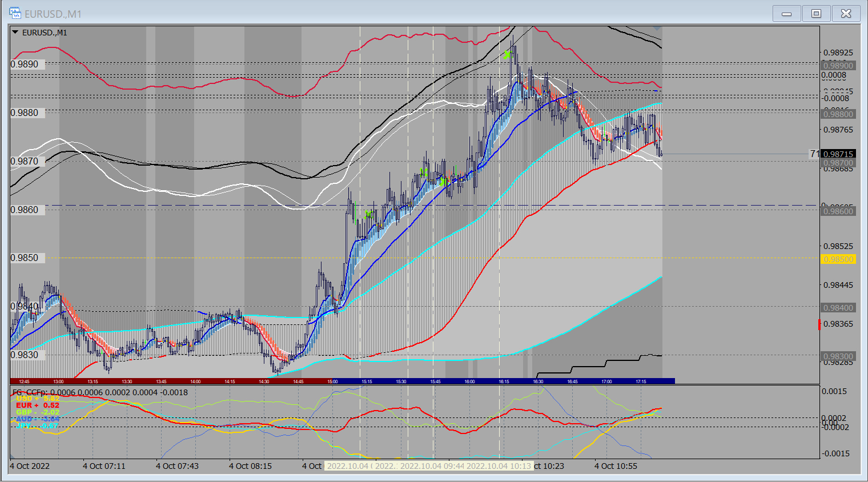Click the red marker beside 0.98365
Viewport: 868px width, 482px height.
tap(819, 324)
